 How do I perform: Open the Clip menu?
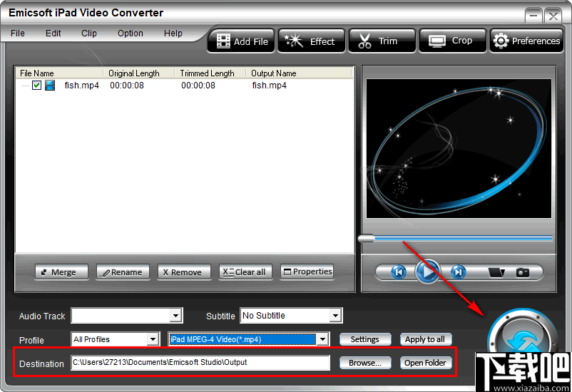click(x=89, y=33)
